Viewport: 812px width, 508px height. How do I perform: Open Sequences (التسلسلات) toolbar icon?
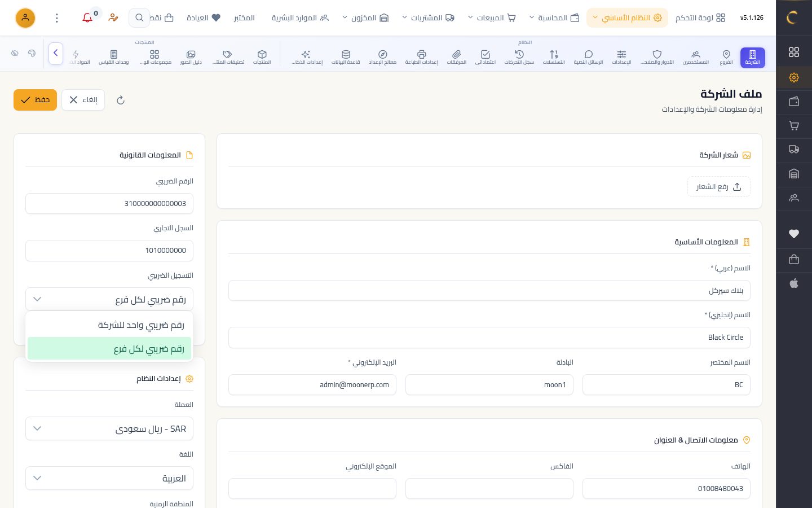coord(554,57)
